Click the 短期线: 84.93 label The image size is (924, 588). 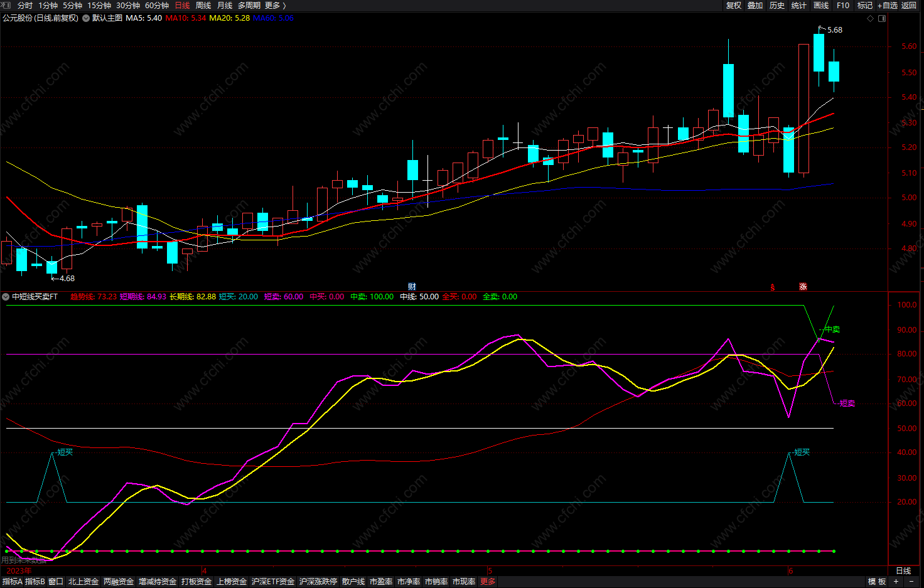pyautogui.click(x=143, y=297)
